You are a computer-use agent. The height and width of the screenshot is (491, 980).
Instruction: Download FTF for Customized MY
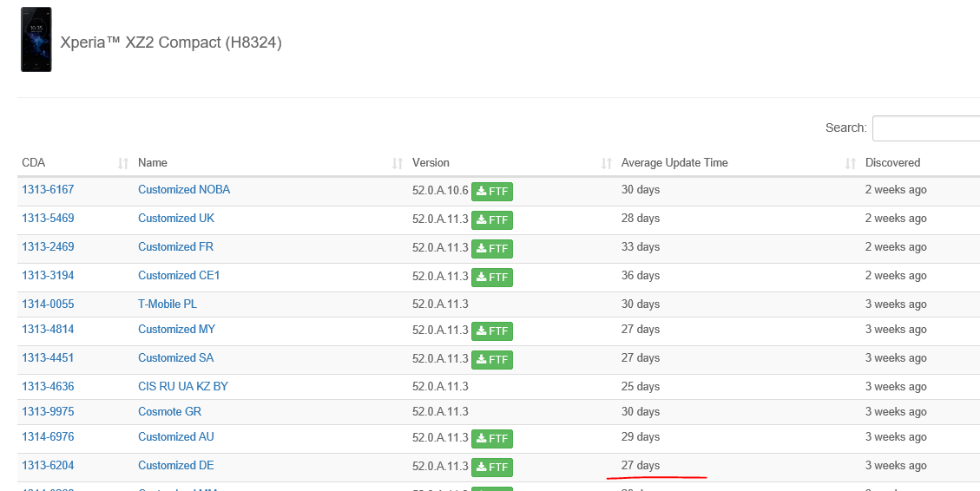pyautogui.click(x=492, y=331)
